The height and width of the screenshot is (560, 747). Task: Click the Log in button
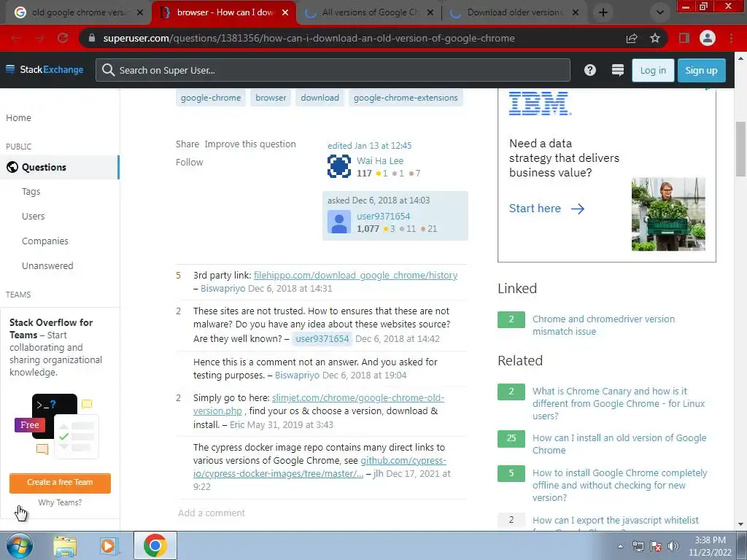pos(653,71)
